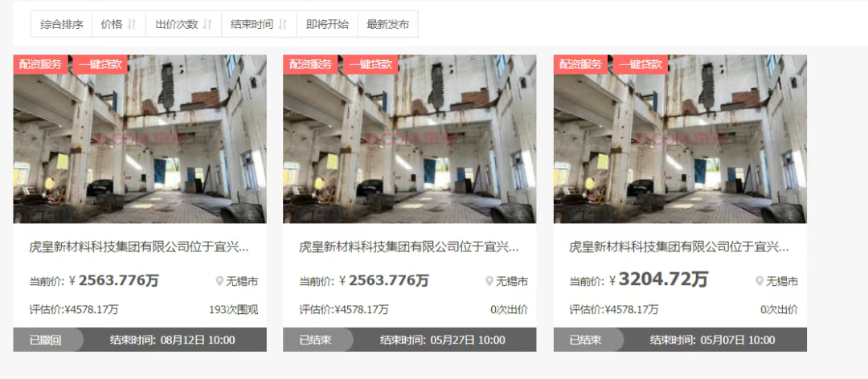Click the bid count sort arrows icon
This screenshot has height=379, width=868.
click(x=207, y=24)
